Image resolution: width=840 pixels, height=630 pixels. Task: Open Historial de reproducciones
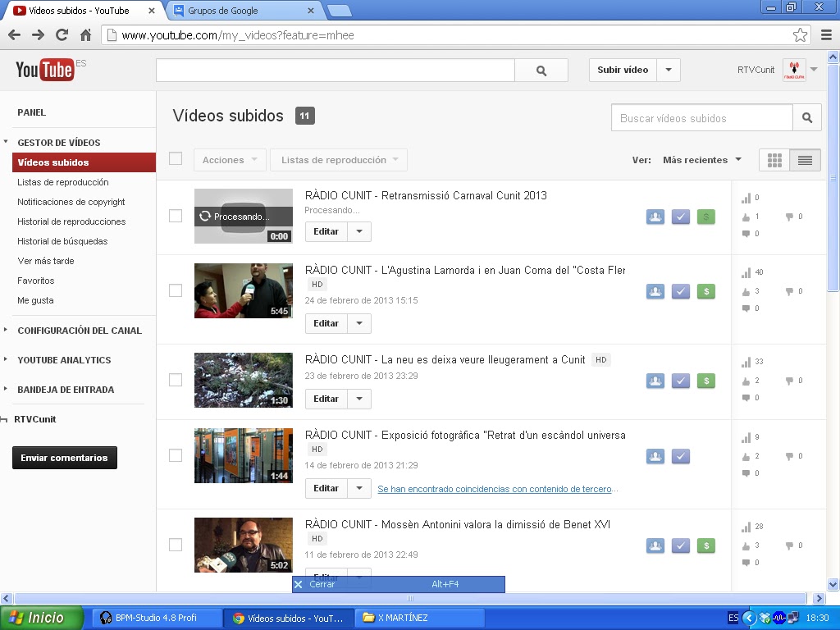[71, 221]
